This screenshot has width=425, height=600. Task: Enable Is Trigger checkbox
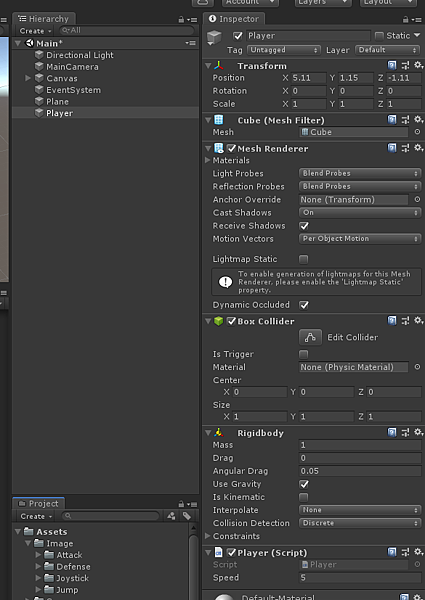coord(304,354)
